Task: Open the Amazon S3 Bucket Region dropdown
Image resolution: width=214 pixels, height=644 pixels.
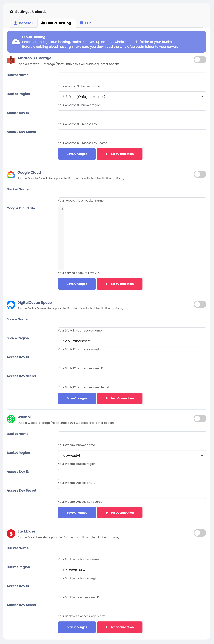Action: click(x=132, y=97)
